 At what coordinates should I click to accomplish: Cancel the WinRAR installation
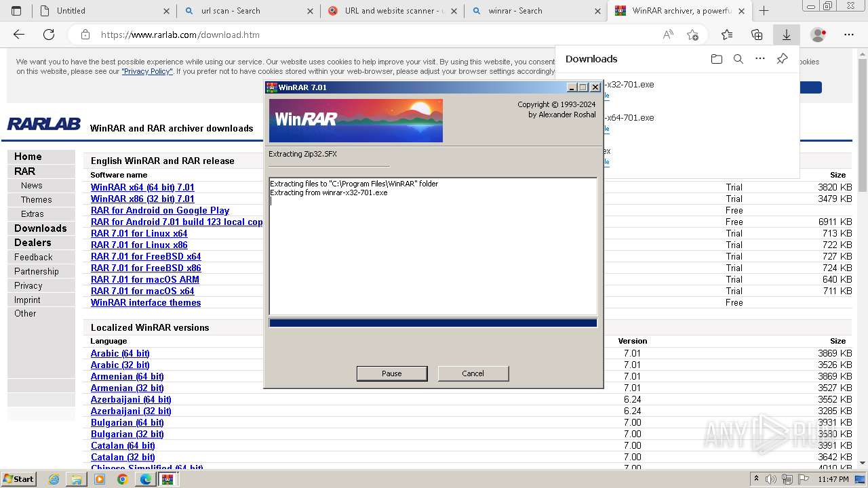473,373
